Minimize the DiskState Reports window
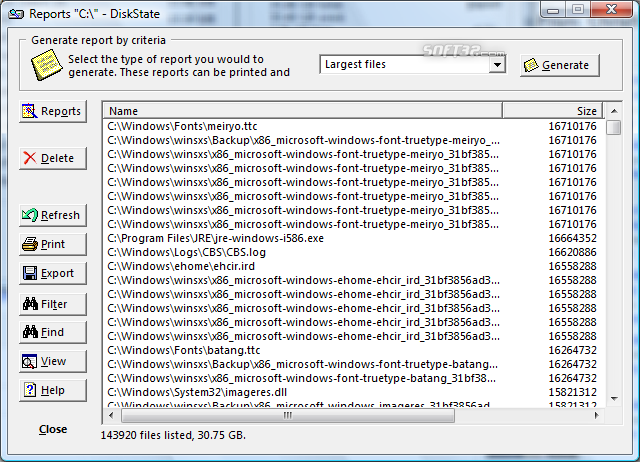This screenshot has width=640, height=462. pos(553,10)
